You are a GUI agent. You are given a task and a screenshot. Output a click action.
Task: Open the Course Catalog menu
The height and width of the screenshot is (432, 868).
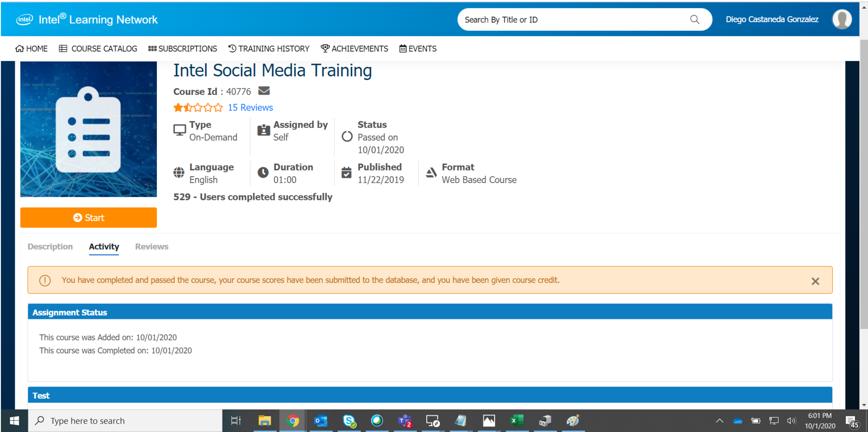(98, 49)
